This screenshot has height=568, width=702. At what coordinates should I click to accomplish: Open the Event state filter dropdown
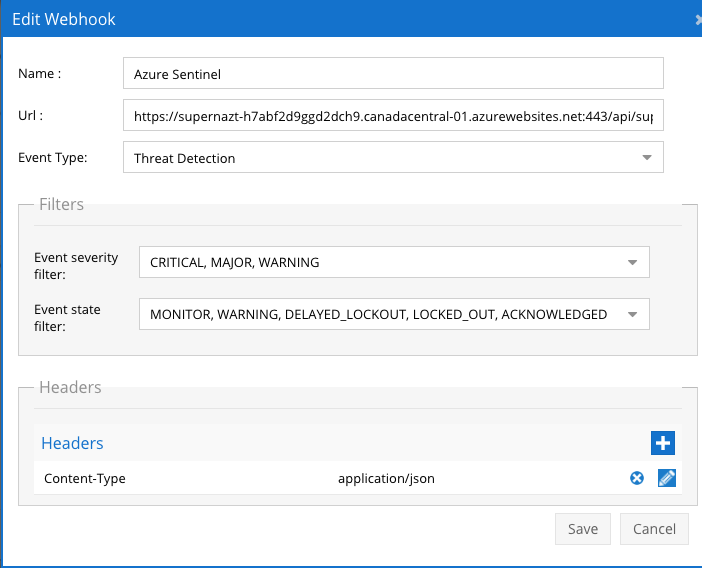(394, 314)
